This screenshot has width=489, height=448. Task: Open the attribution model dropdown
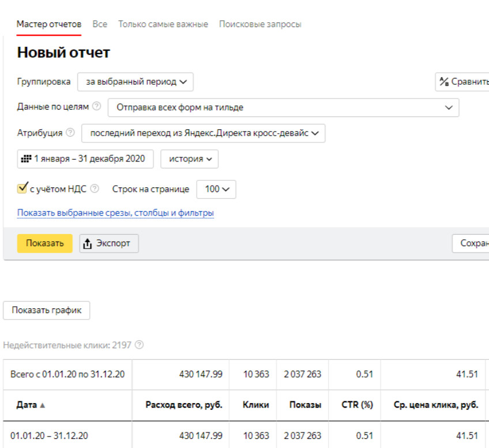204,133
